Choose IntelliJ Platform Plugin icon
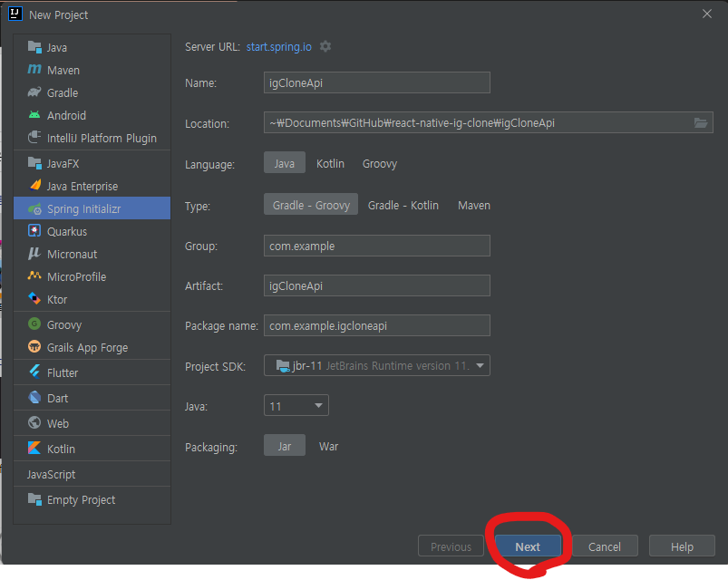This screenshot has width=728, height=580. click(34, 138)
